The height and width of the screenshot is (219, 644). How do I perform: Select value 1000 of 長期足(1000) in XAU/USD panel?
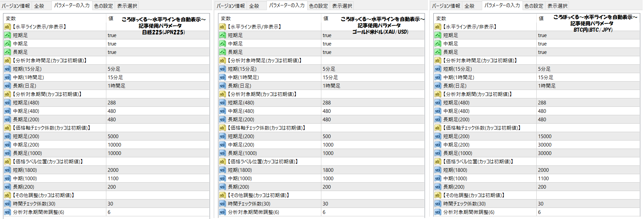click(328, 153)
